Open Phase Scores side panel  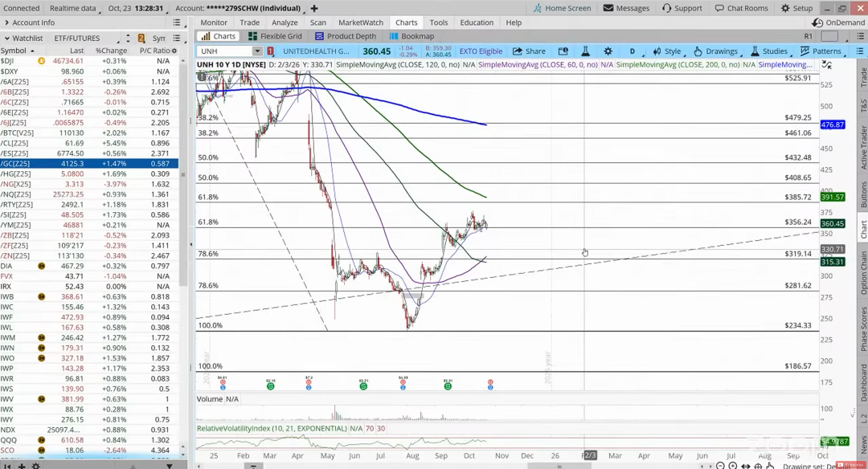point(862,328)
